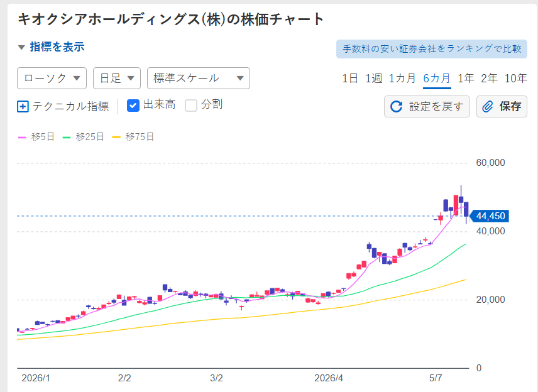
Task: Click the 3/2 date label
Action: tap(216, 378)
